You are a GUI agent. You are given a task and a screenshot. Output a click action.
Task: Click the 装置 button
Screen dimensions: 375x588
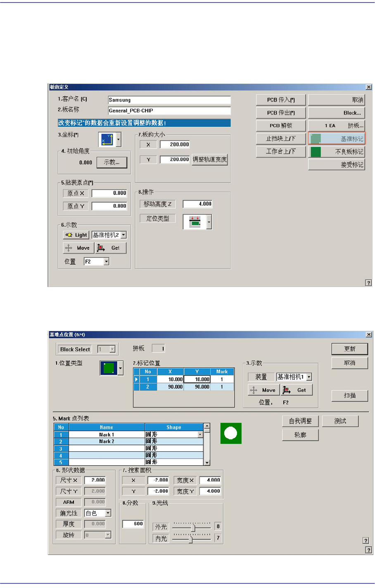point(261,377)
